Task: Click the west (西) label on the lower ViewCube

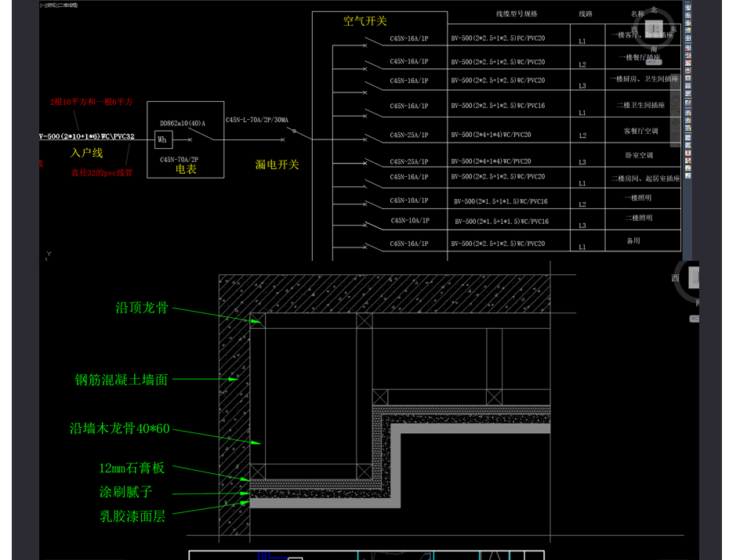Action: point(675,278)
